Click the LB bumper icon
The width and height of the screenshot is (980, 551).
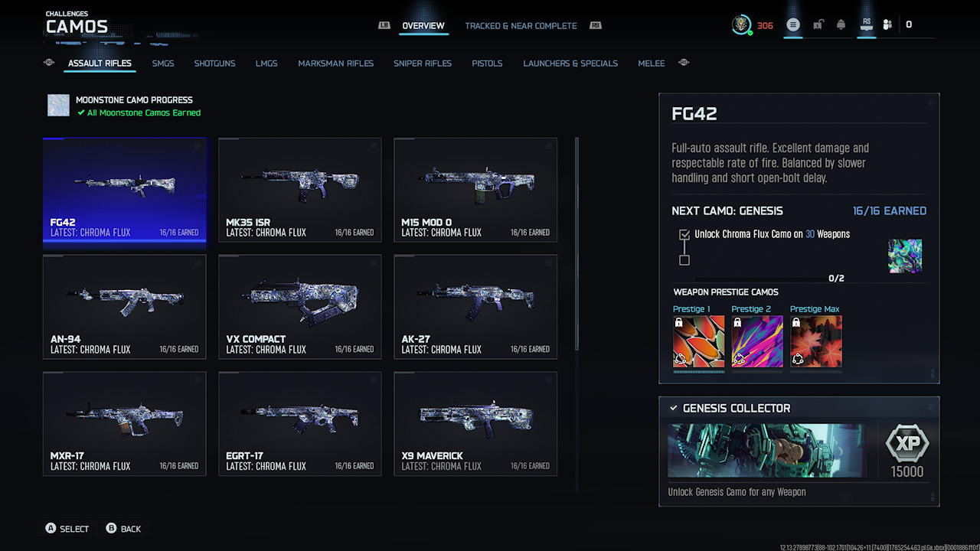384,25
